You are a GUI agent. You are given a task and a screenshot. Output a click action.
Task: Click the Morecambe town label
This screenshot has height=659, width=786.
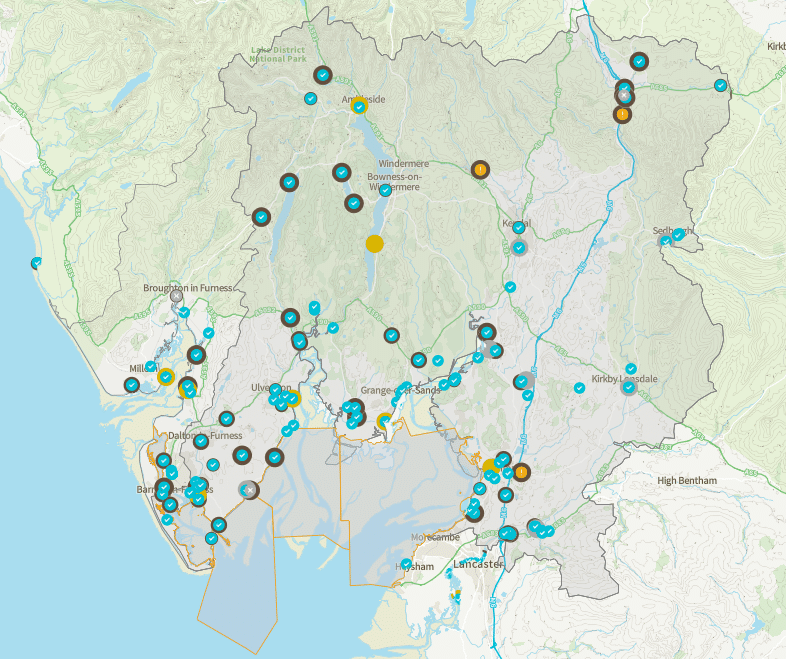tap(431, 537)
